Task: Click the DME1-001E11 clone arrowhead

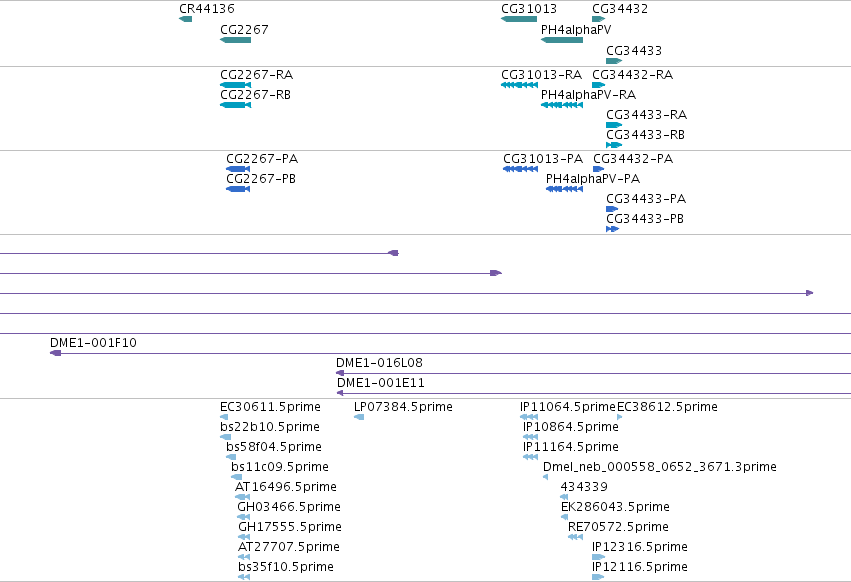Action: [340, 393]
